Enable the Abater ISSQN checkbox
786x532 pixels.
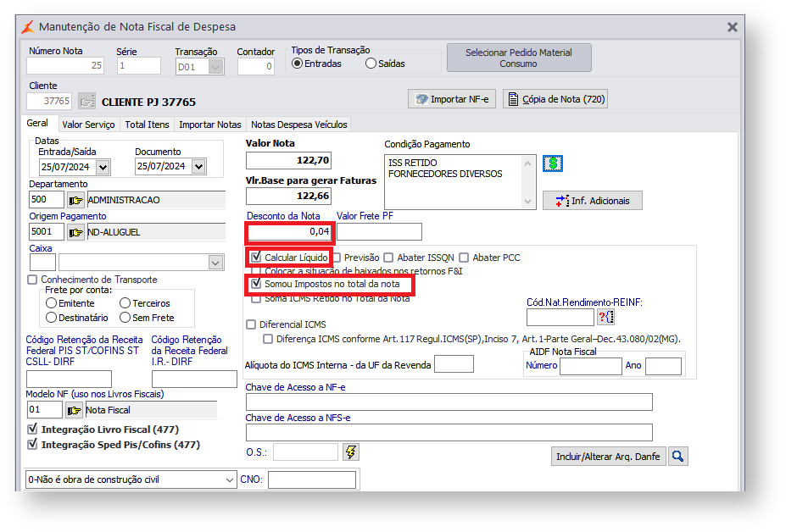[x=388, y=258]
